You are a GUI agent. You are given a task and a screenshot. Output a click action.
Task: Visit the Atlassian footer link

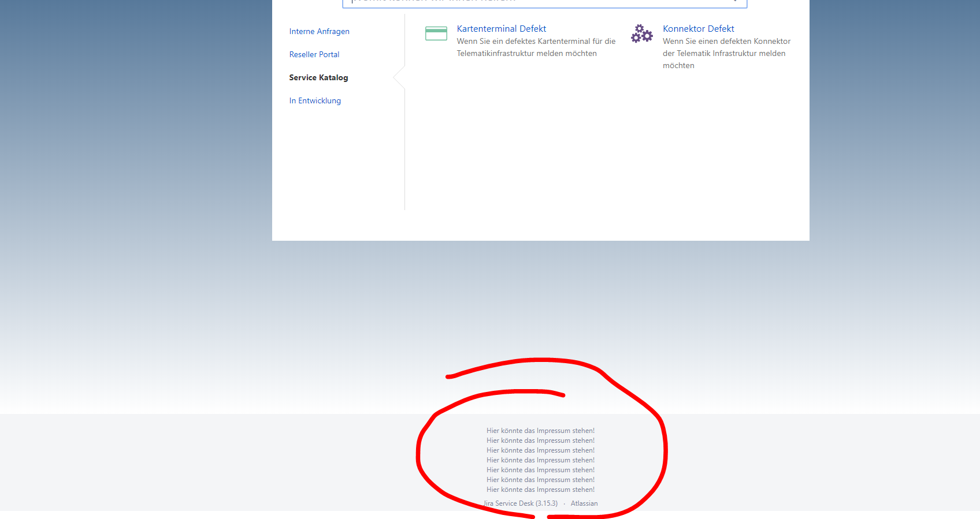584,503
